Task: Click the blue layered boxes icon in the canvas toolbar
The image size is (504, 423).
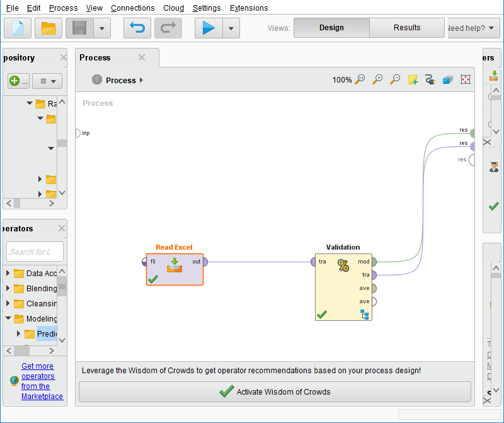Action: click(x=448, y=79)
